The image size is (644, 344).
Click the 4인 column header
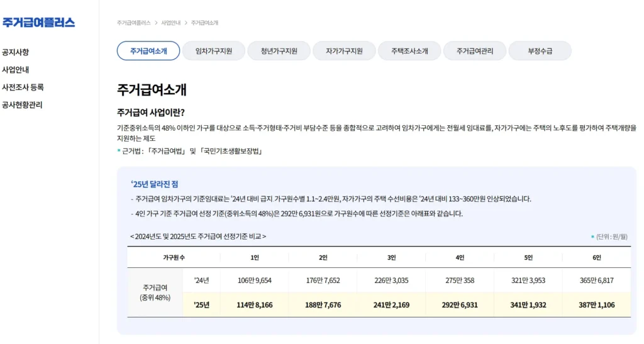tap(460, 258)
